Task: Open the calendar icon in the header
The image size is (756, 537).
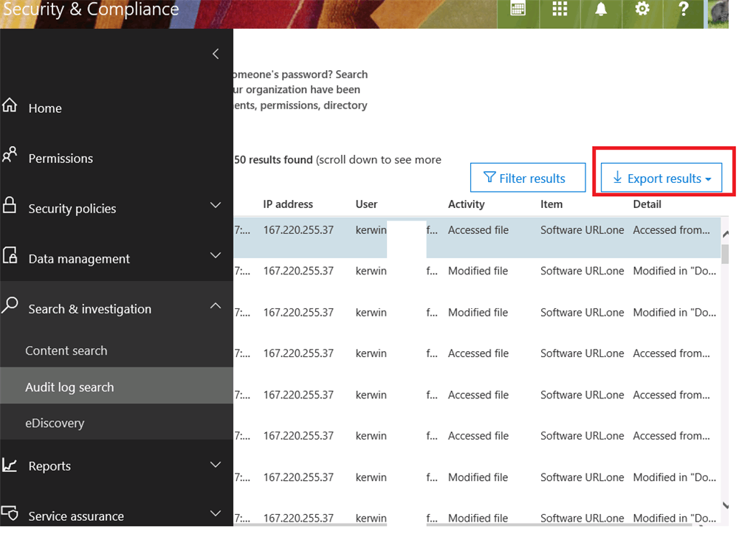Action: [x=518, y=9]
